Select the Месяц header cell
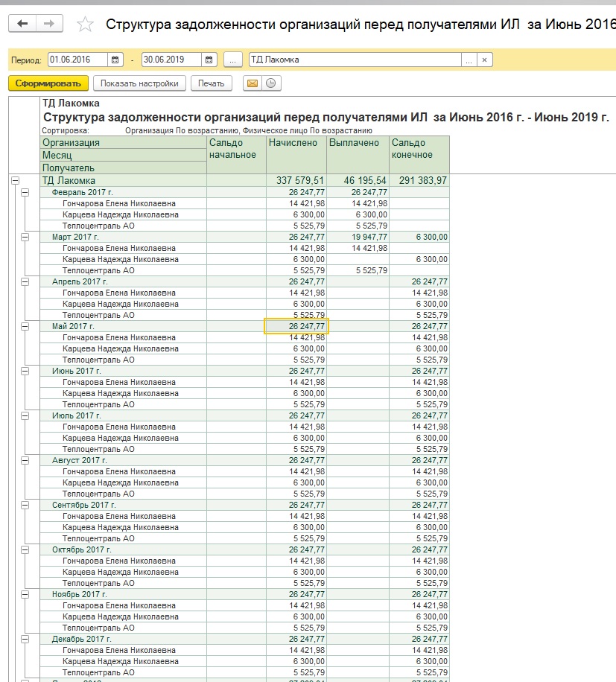 tap(123, 156)
